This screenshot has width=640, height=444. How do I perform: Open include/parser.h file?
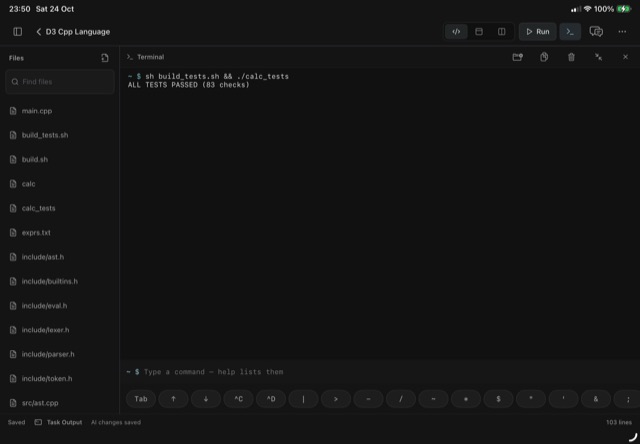click(x=60, y=354)
